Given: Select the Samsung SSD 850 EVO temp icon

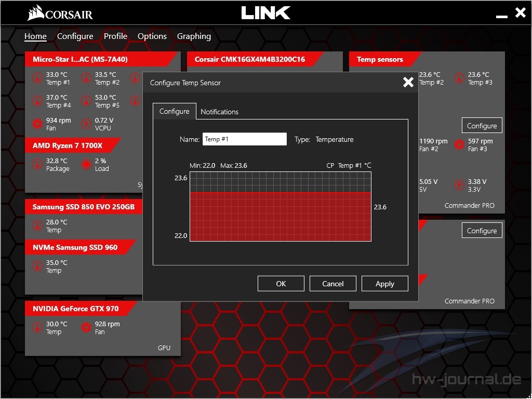Looking at the screenshot, I should click(37, 226).
